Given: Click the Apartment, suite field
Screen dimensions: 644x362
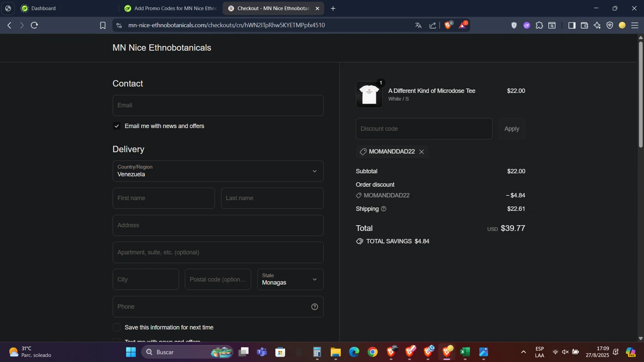Looking at the screenshot, I should coord(218,253).
